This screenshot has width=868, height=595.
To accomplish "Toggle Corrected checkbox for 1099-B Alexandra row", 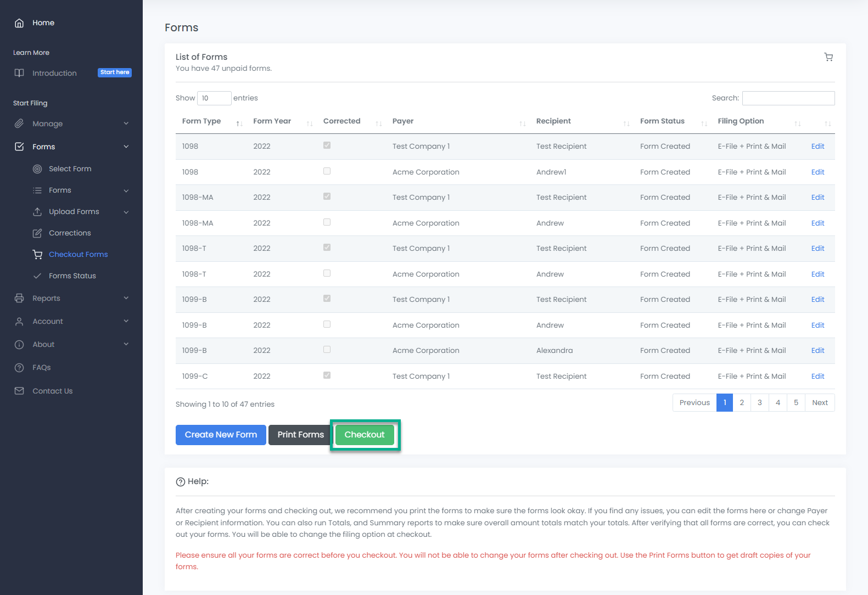I will pyautogui.click(x=327, y=350).
